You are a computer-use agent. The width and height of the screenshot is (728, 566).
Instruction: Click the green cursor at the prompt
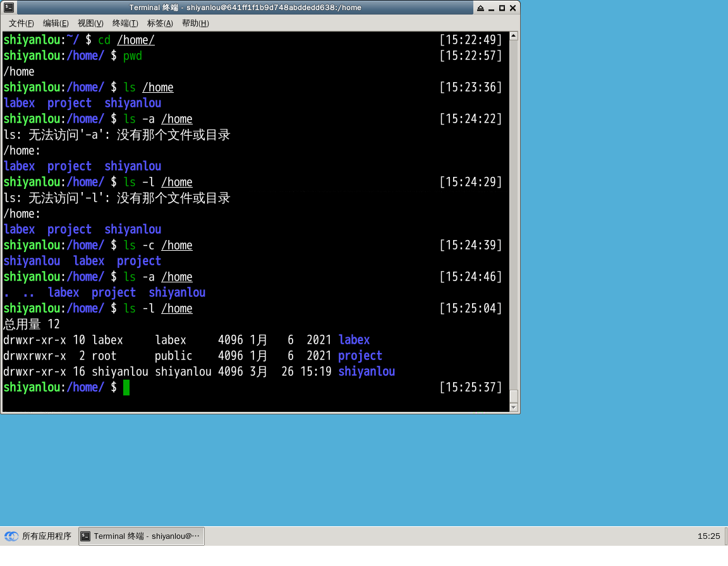[126, 387]
